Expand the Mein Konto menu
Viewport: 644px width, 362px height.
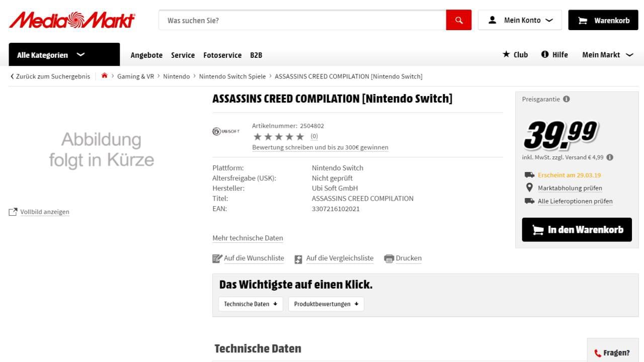pyautogui.click(x=520, y=20)
